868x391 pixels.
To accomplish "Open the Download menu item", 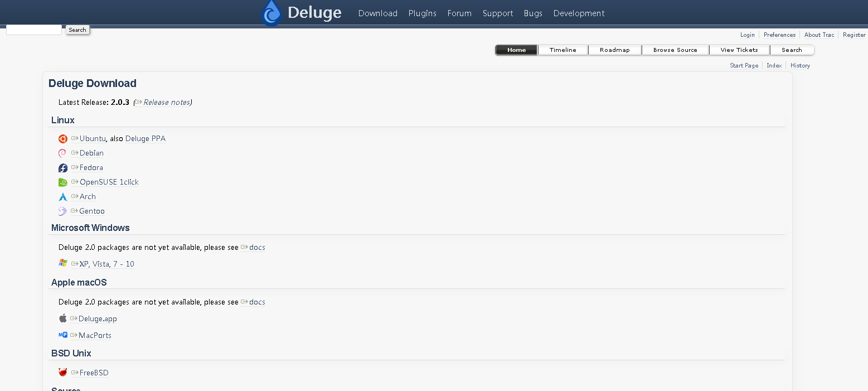I will [378, 13].
